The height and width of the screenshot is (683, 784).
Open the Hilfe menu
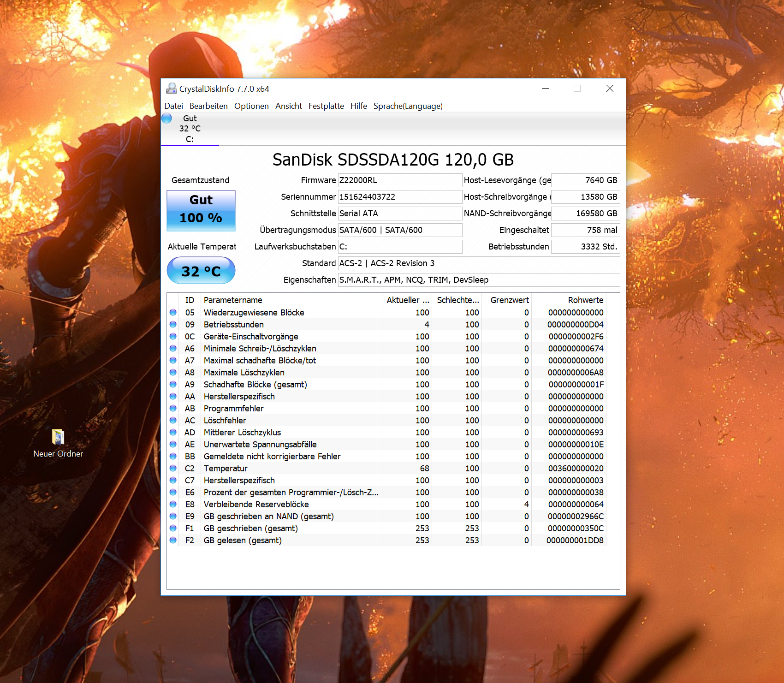[x=359, y=106]
